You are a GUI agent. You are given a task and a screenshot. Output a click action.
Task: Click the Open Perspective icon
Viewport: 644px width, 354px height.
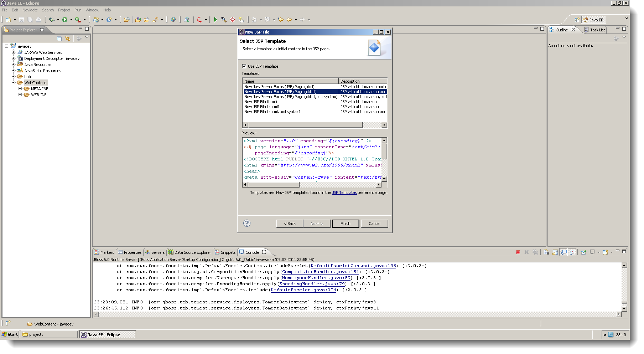(577, 20)
